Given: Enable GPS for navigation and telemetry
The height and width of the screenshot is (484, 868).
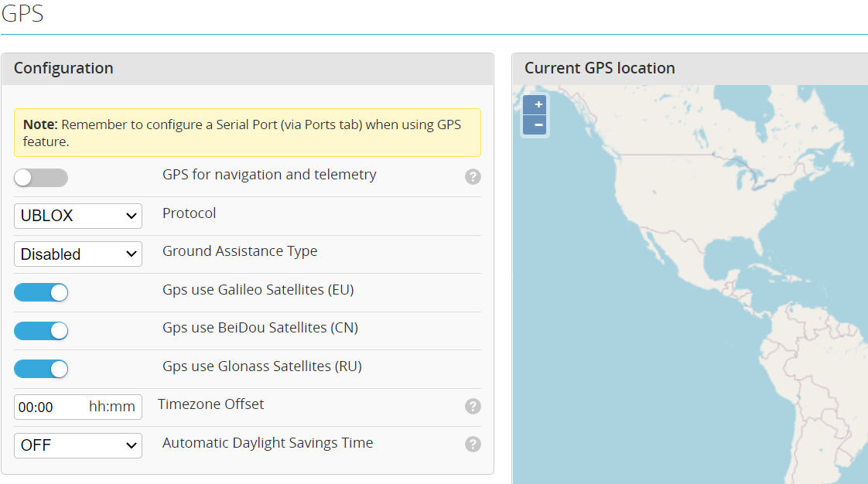Looking at the screenshot, I should [x=41, y=177].
